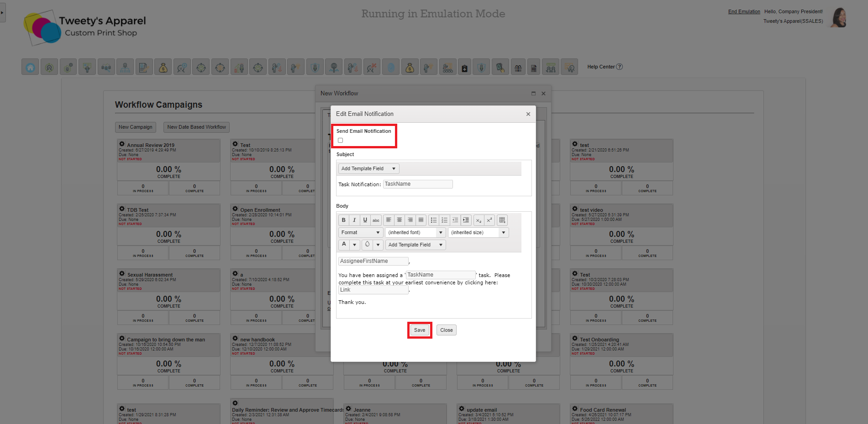Click the Link template field in body
868x424 pixels.
[374, 290]
